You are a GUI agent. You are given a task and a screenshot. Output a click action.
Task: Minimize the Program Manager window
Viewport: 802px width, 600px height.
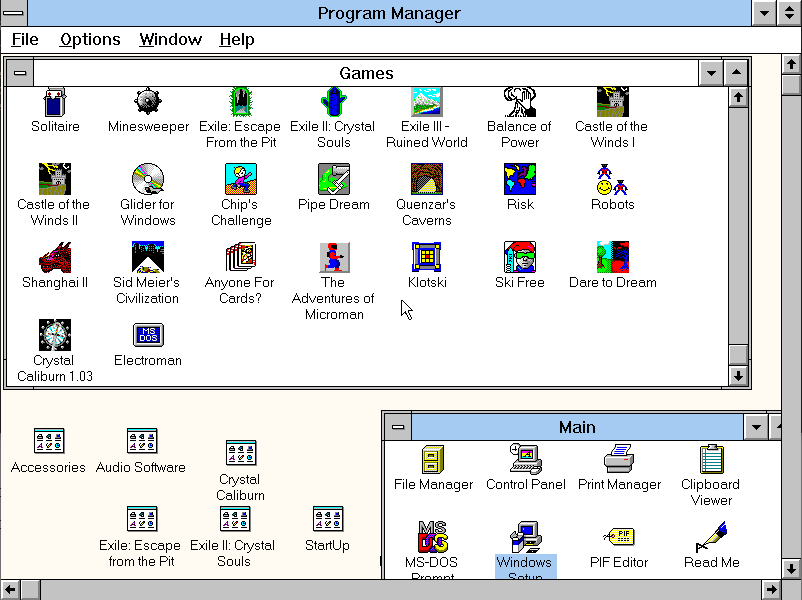(764, 13)
